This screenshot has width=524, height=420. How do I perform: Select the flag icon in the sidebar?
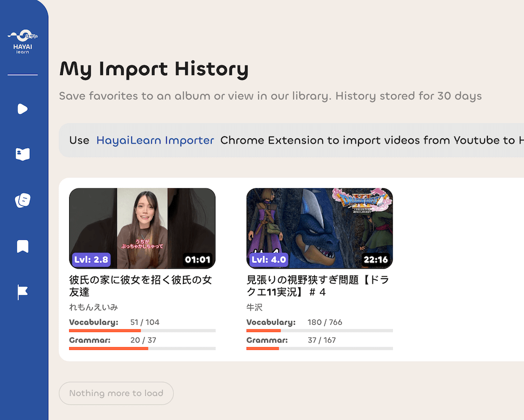pos(22,291)
